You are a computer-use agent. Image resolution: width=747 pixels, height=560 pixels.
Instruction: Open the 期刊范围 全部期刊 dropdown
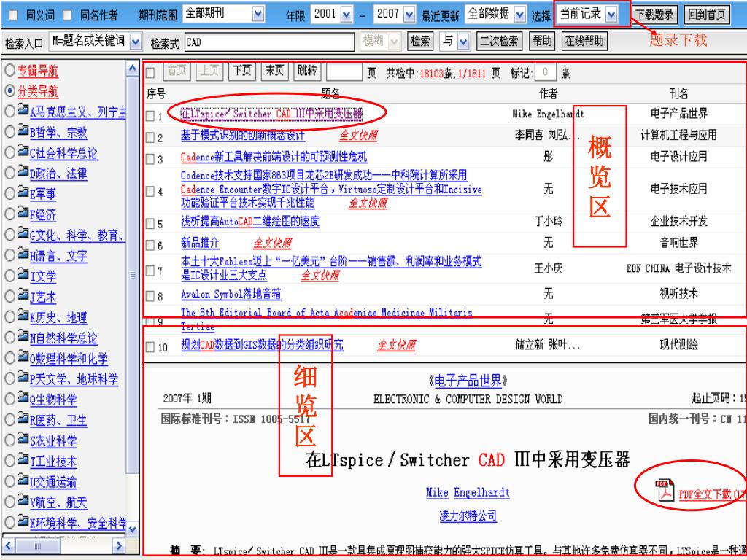(258, 15)
